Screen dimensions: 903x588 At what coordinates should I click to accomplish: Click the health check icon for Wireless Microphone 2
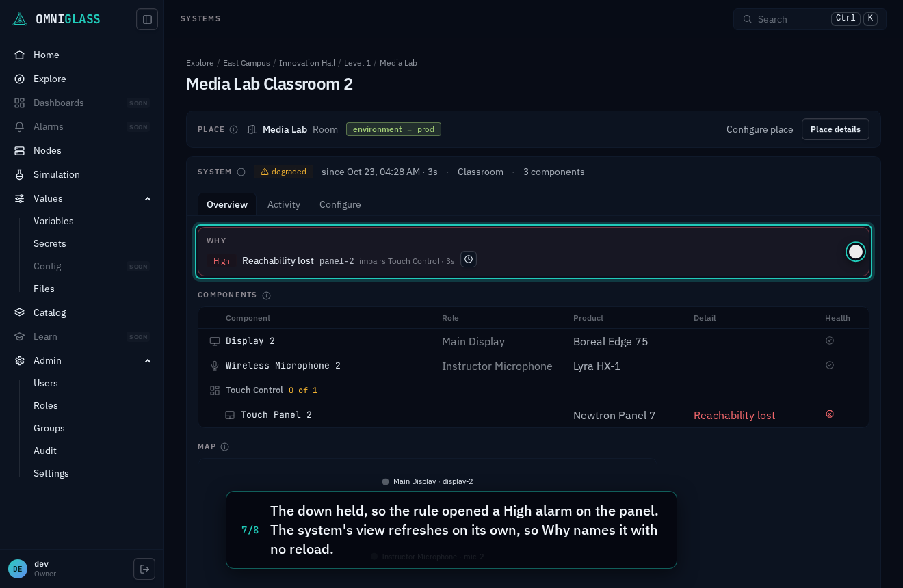[830, 365]
